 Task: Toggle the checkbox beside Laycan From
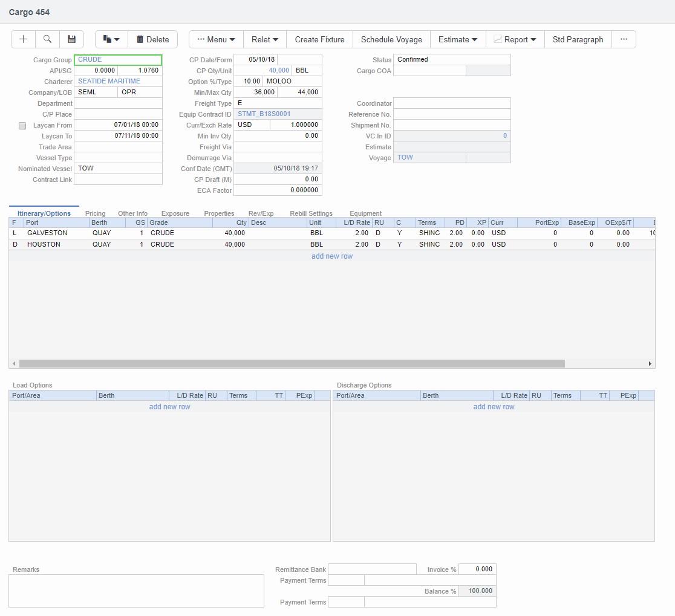click(x=22, y=126)
